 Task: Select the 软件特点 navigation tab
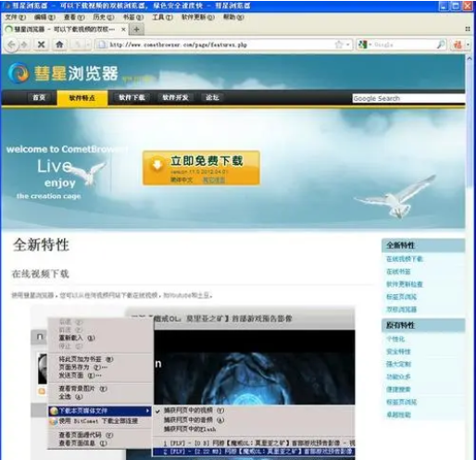click(82, 98)
